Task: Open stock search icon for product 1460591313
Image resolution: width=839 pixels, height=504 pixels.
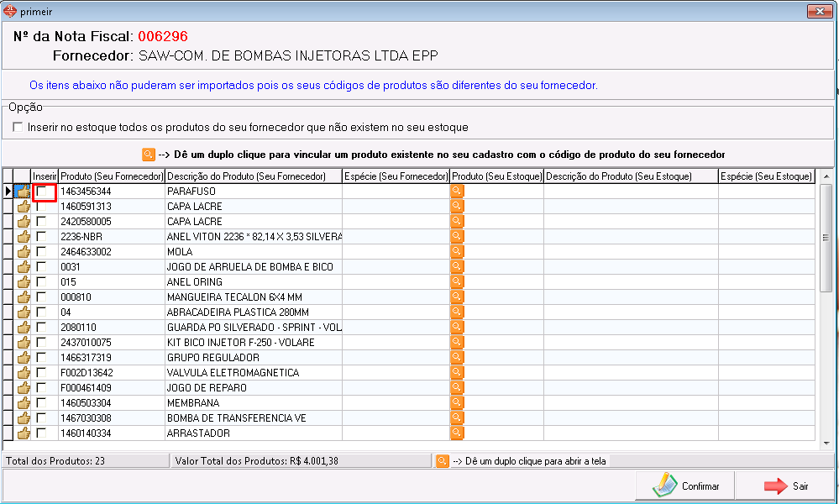Action: point(456,206)
